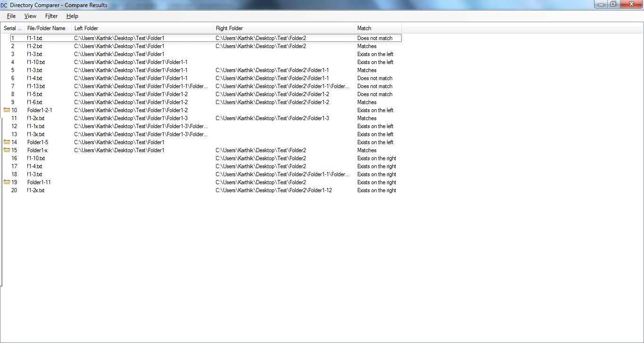The image size is (644, 343).
Task: Open the View menu
Action: (x=30, y=16)
